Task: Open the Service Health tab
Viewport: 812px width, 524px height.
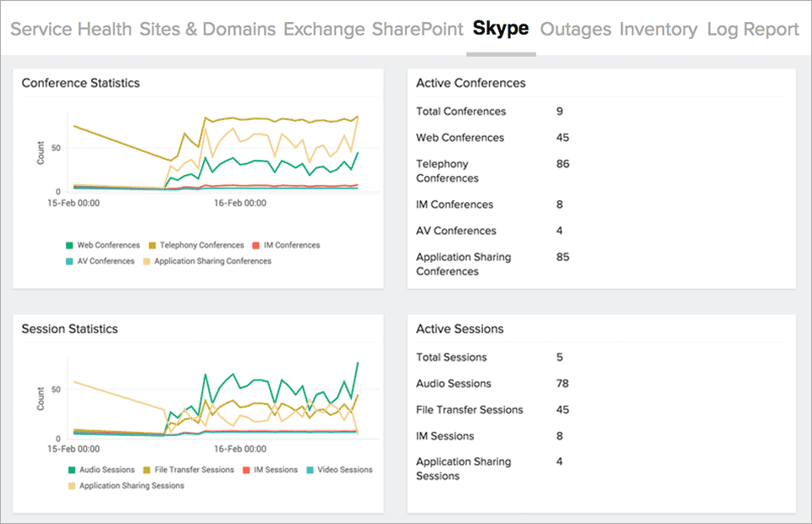Action: [x=70, y=28]
